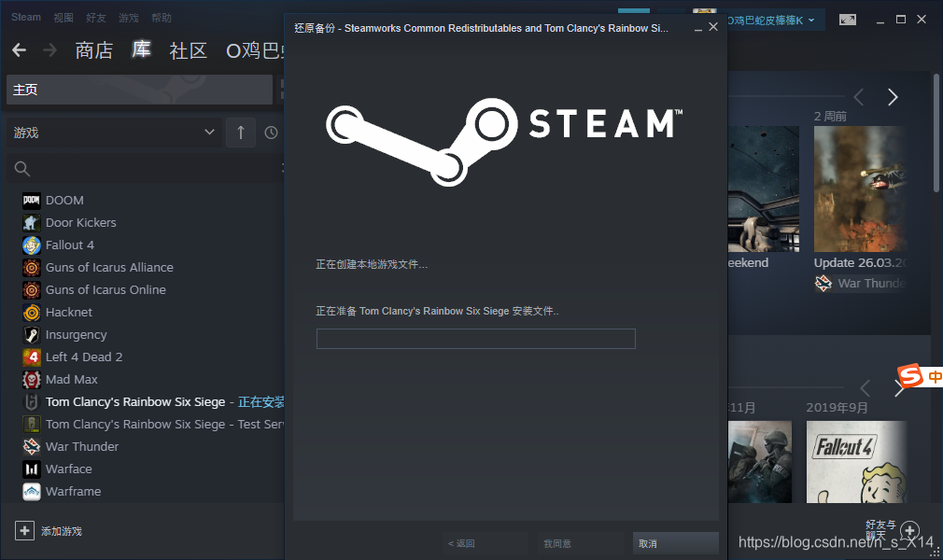The height and width of the screenshot is (560, 943).
Task: Click the 好友与聊天 label
Action: coord(880,530)
